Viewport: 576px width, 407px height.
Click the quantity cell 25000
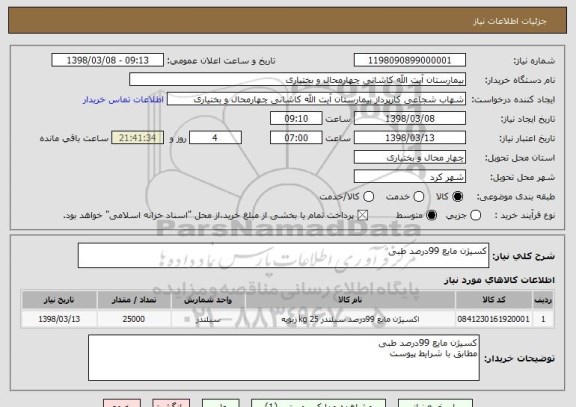point(134,319)
